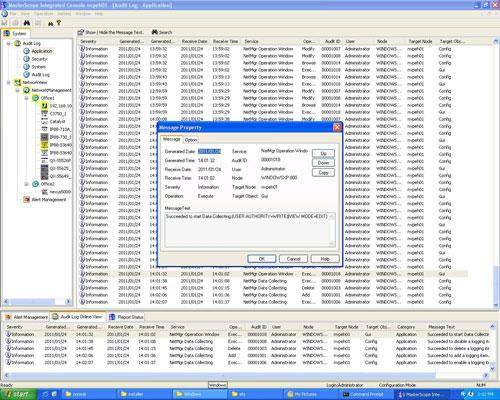Open the Window menu
The height and width of the screenshot is (400, 500).
coord(83,14)
